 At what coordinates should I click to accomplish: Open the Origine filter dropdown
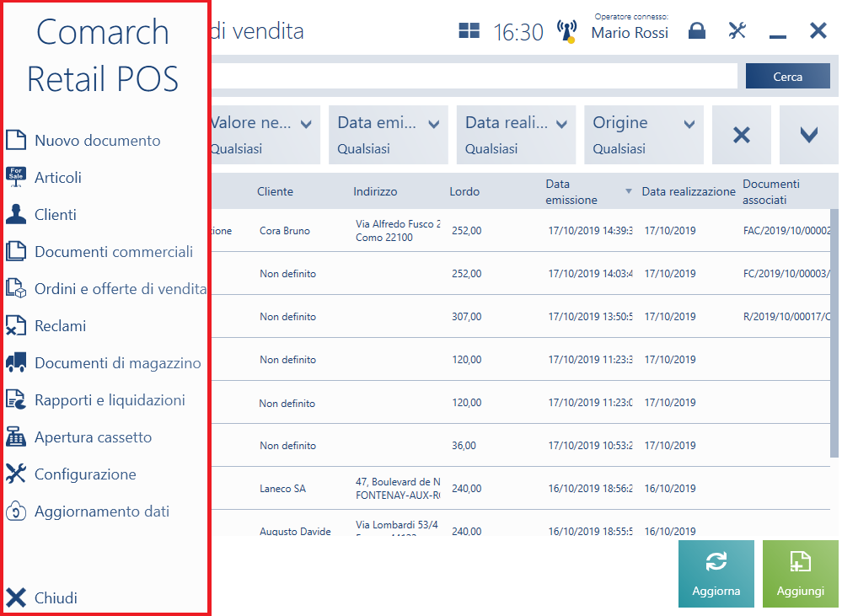coord(644,135)
